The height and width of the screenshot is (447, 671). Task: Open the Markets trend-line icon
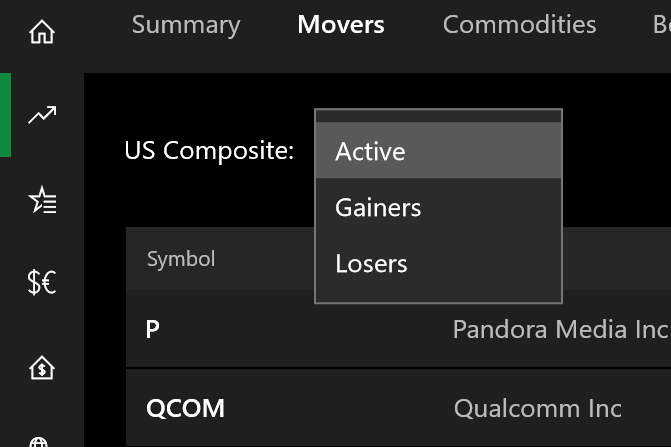click(42, 115)
